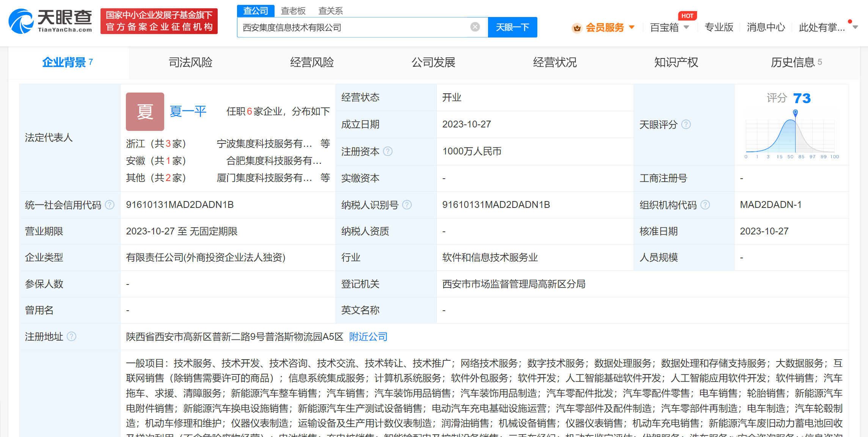This screenshot has height=437, width=868.
Task: Open the 司法风险 section tab
Action: 190,62
